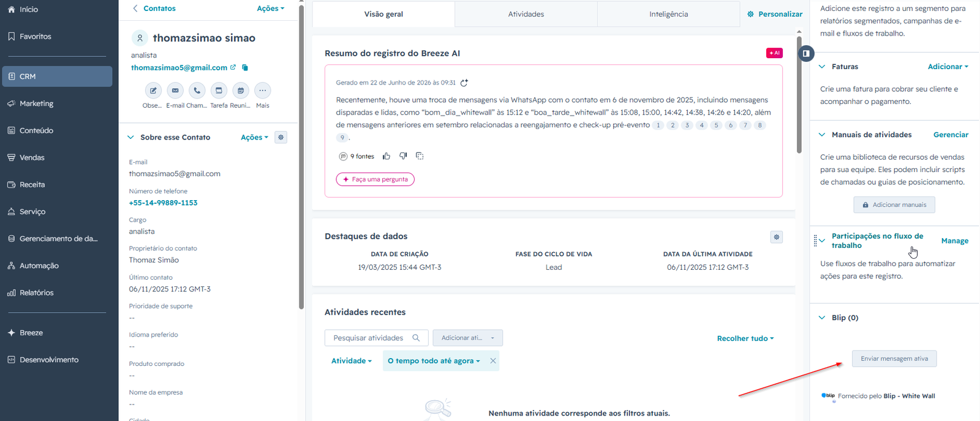Click the Adicionar manuais button

pyautogui.click(x=894, y=205)
